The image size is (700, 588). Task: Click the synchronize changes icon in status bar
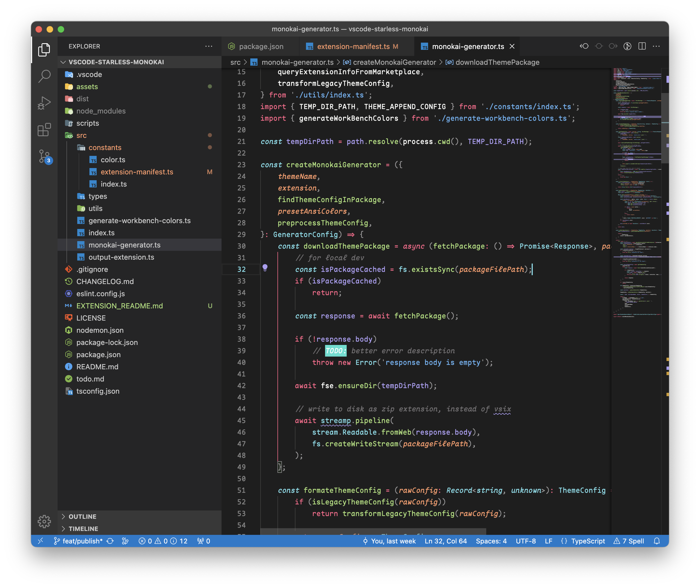coord(110,541)
